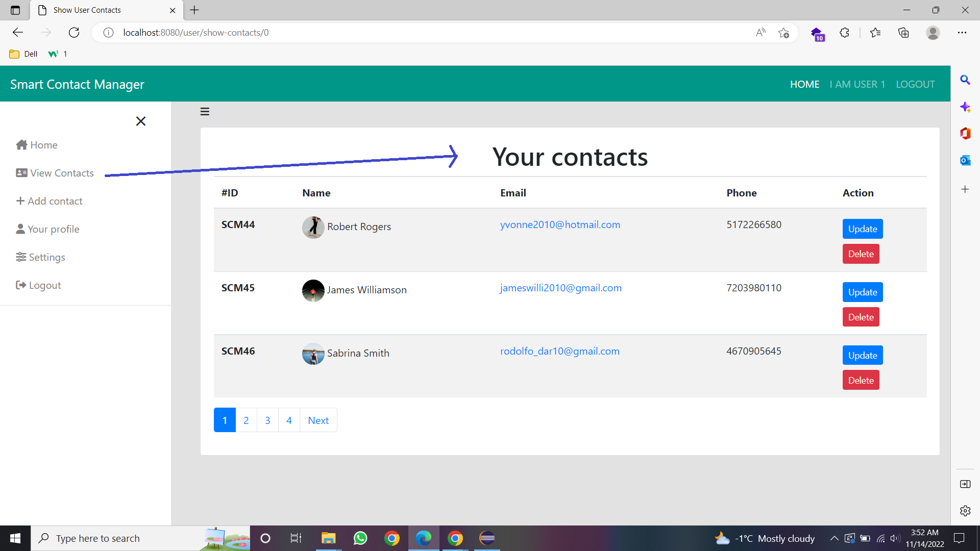The width and height of the screenshot is (980, 551).
Task: Click Update for contact SCM45
Action: (x=862, y=292)
